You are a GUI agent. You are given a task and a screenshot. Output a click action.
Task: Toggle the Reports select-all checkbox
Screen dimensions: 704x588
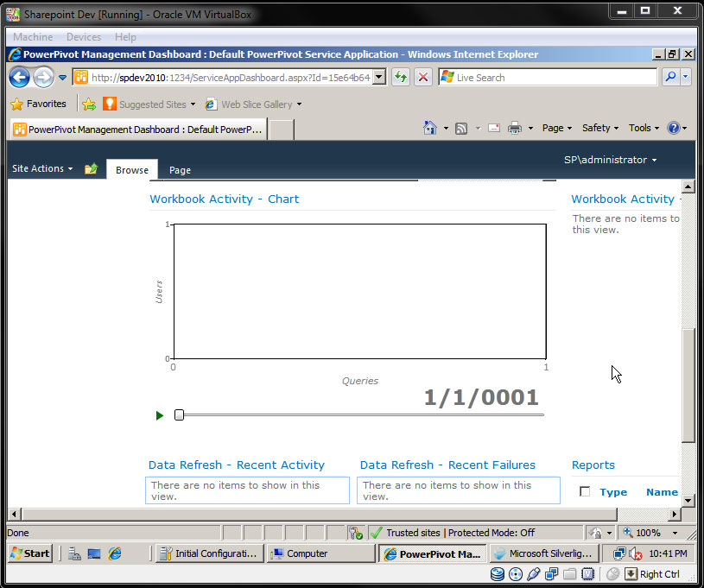coord(585,491)
